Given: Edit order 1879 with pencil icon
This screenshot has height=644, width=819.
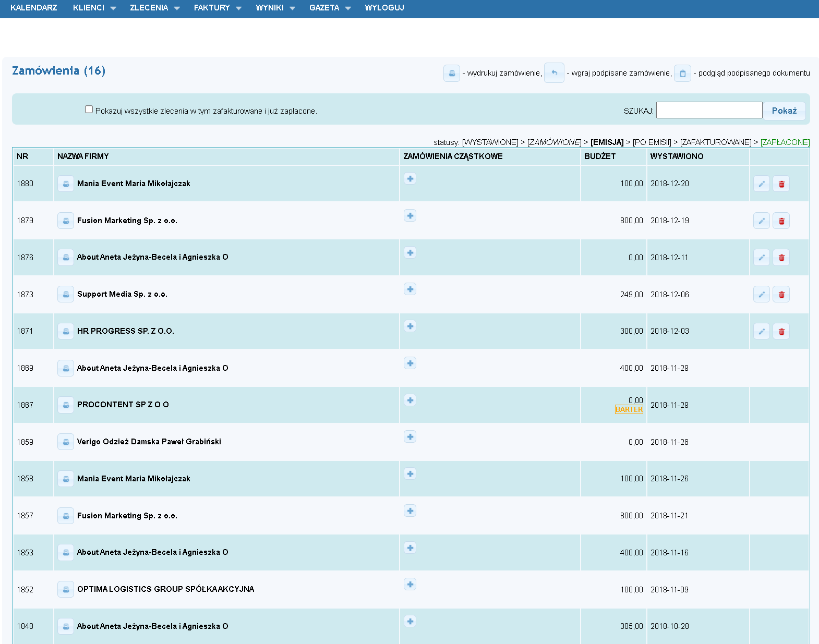Looking at the screenshot, I should tap(761, 221).
